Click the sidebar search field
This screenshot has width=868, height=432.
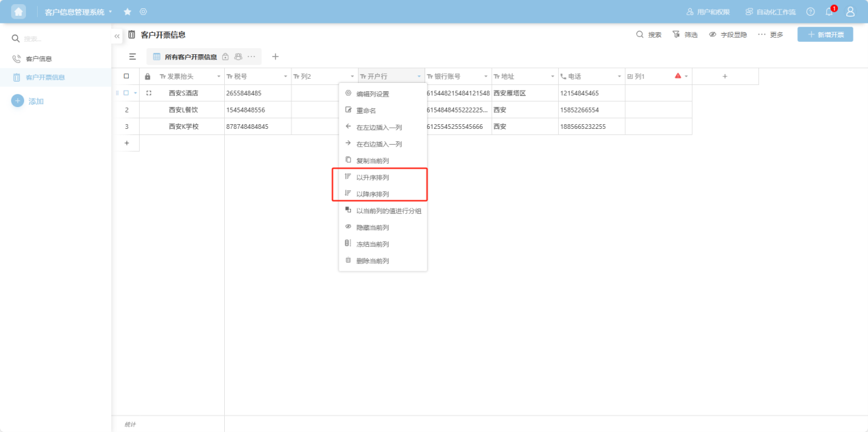tap(62, 39)
